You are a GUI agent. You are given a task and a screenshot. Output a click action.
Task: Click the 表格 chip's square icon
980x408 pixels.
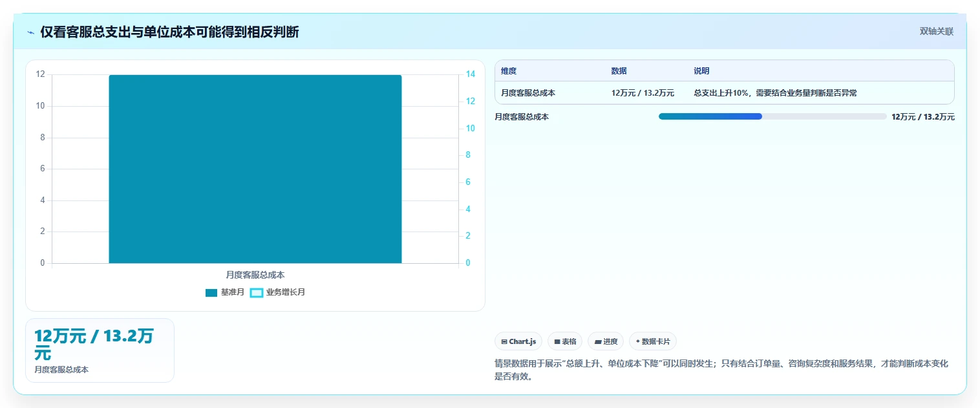557,341
